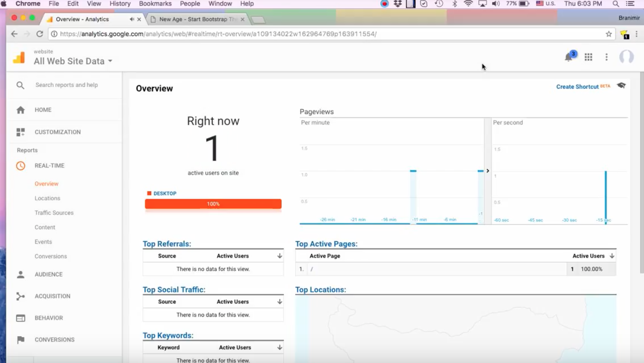This screenshot has height=363, width=644.
Task: Open the notifications bell icon
Action: point(569,57)
